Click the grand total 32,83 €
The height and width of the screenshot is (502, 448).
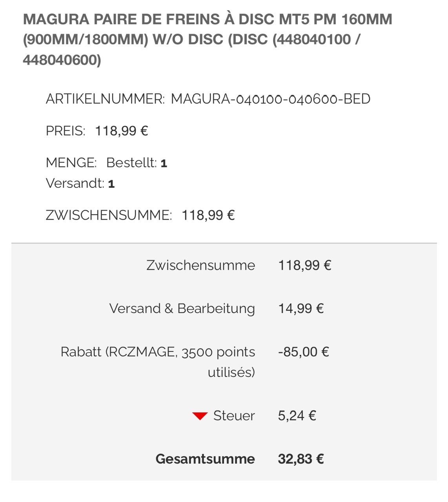tap(300, 459)
